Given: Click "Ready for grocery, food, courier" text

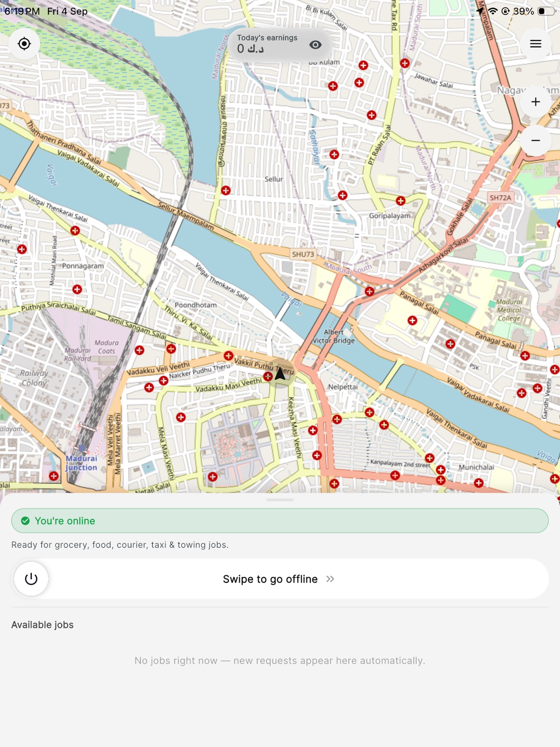Looking at the screenshot, I should point(120,545).
